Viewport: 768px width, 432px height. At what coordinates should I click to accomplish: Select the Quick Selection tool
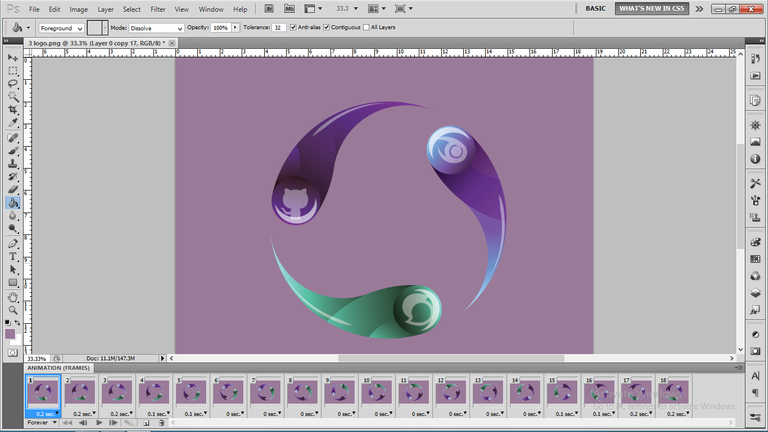point(13,96)
